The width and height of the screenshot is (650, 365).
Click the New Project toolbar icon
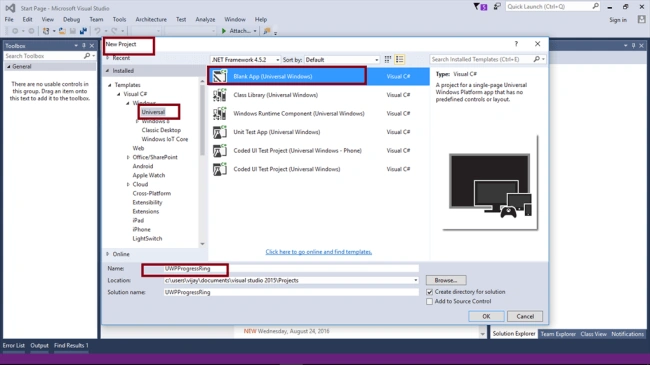(x=46, y=31)
